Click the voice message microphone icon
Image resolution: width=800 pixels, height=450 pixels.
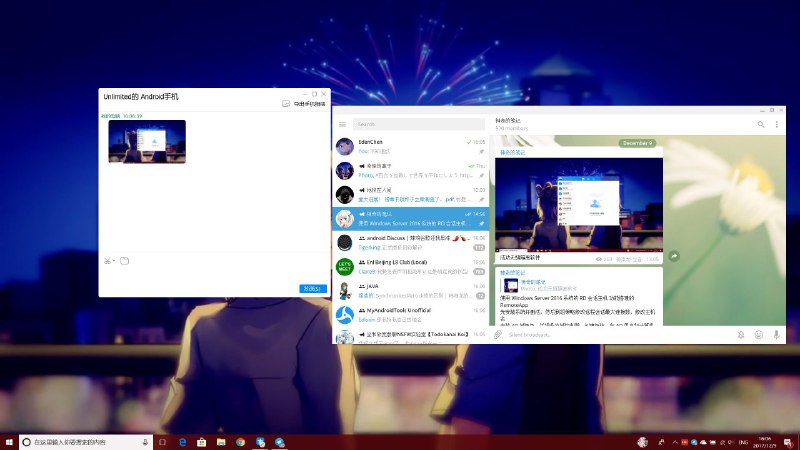click(x=776, y=335)
